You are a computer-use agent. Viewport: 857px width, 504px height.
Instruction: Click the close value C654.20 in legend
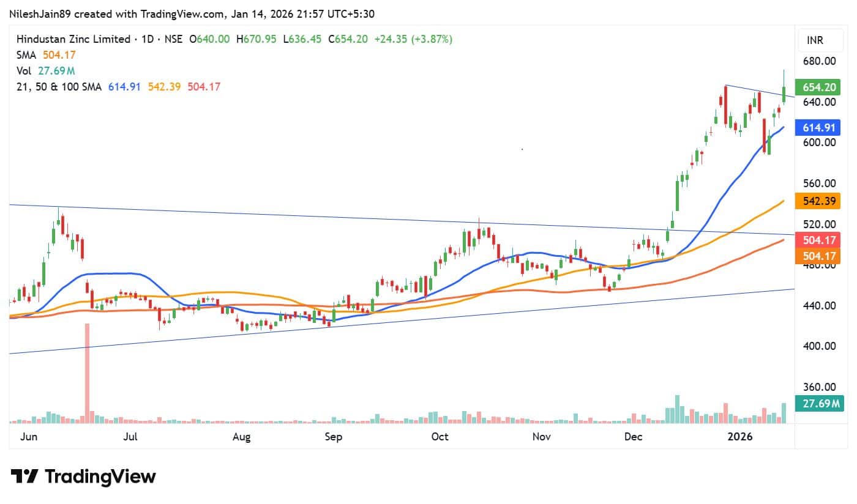coord(348,39)
